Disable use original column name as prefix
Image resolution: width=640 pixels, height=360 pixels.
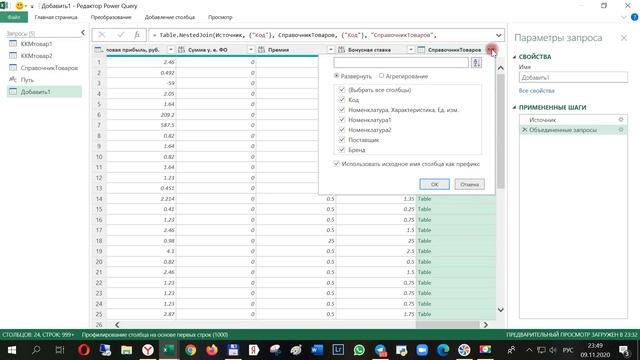point(336,164)
